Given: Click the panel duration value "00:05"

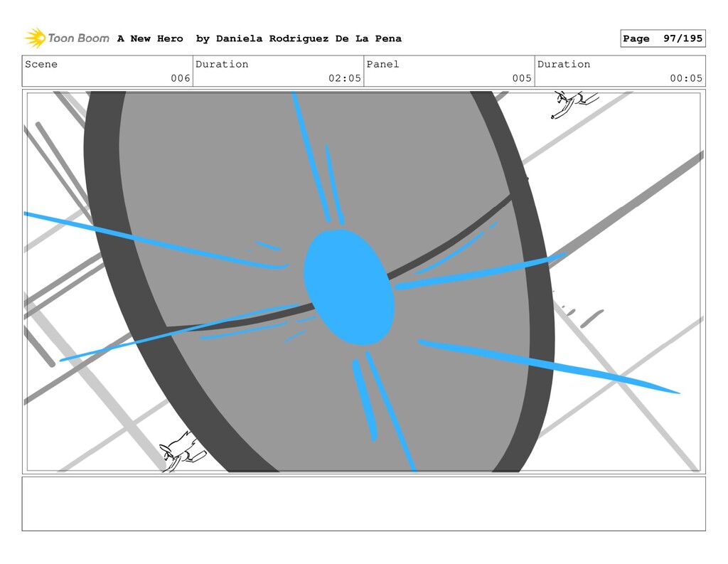Looking at the screenshot, I should pos(686,78).
